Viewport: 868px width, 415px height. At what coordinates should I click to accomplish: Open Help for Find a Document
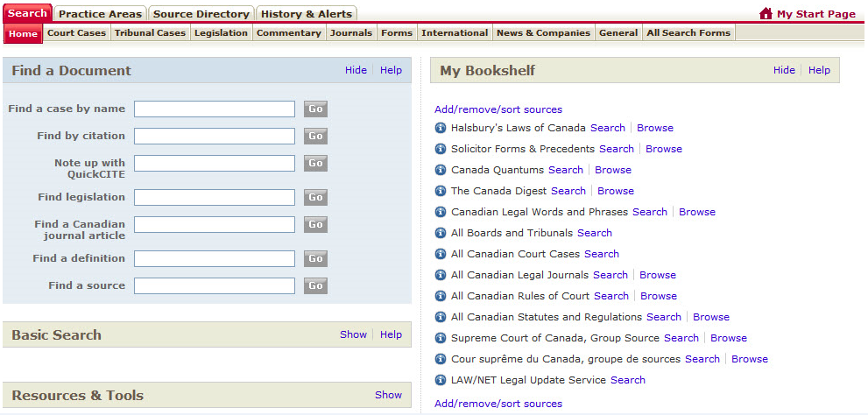(391, 70)
